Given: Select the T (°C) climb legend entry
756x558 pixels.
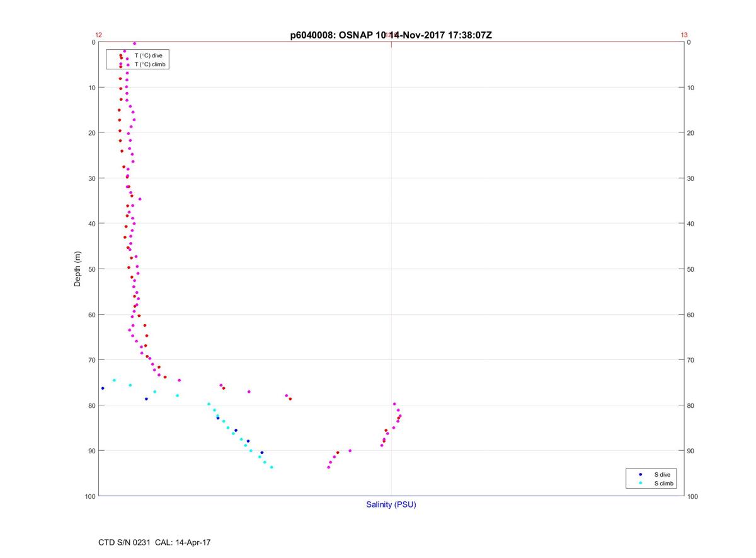Looking at the screenshot, I should (x=150, y=64).
